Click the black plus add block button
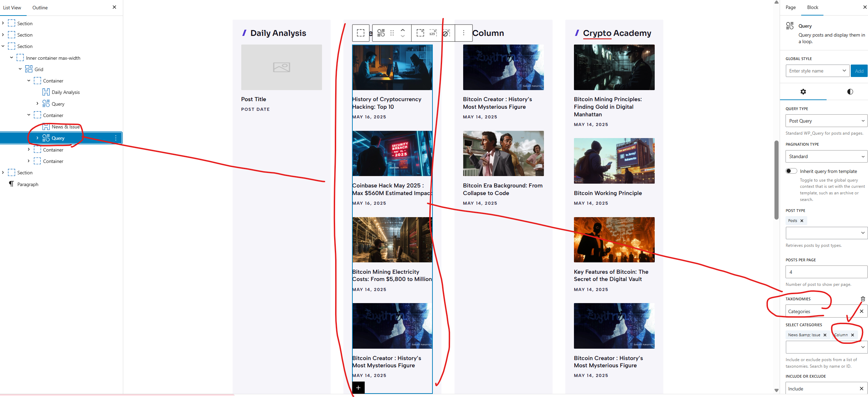Screen dimensions: 868x397 [358, 388]
